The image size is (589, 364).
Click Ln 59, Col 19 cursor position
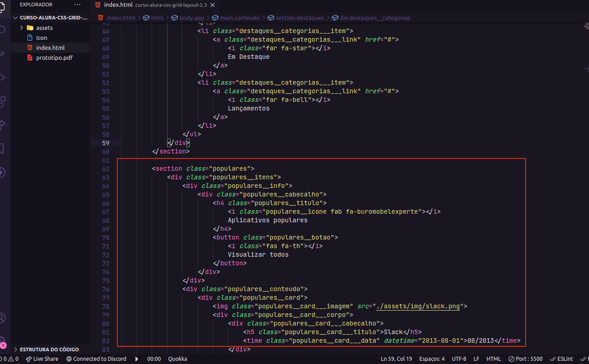[396, 359]
